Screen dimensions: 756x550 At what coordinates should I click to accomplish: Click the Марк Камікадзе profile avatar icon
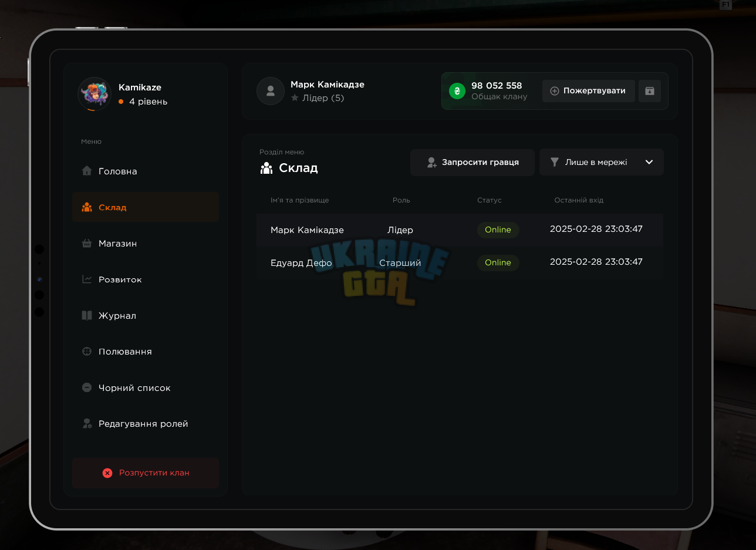click(x=271, y=91)
